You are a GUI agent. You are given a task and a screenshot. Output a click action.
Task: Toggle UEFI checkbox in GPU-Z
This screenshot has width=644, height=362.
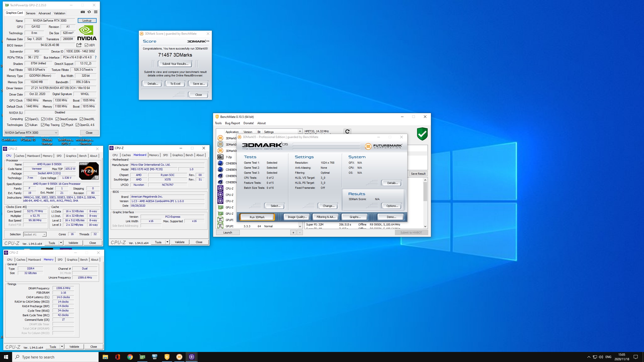click(86, 45)
